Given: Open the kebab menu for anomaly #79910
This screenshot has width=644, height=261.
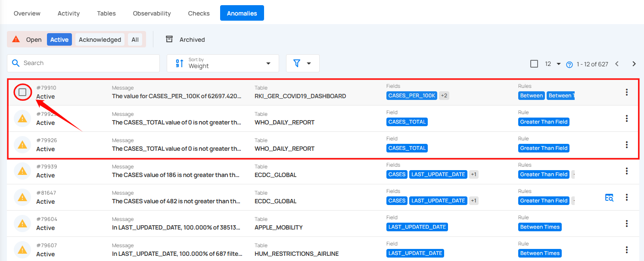Looking at the screenshot, I should [x=627, y=92].
